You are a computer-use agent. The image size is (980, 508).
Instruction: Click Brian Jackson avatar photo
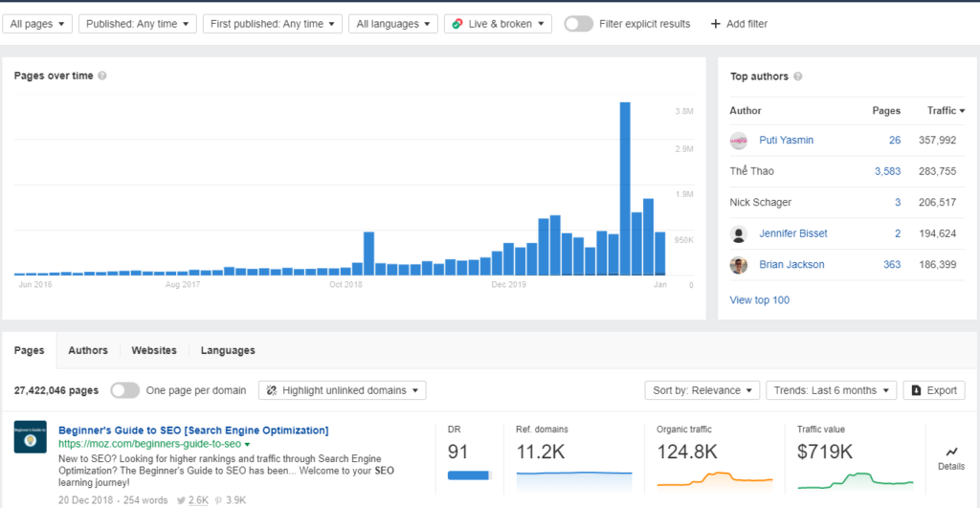tap(739, 265)
